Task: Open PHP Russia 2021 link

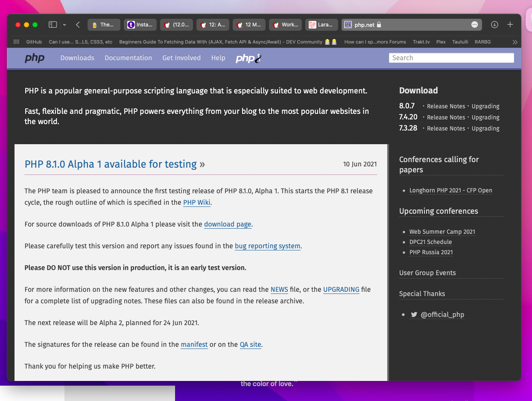Action: [431, 252]
